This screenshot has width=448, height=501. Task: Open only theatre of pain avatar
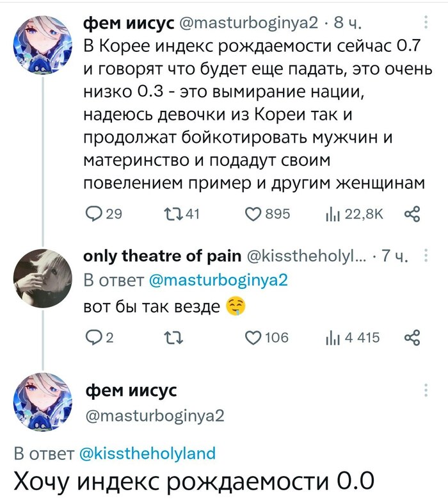pos(42,275)
